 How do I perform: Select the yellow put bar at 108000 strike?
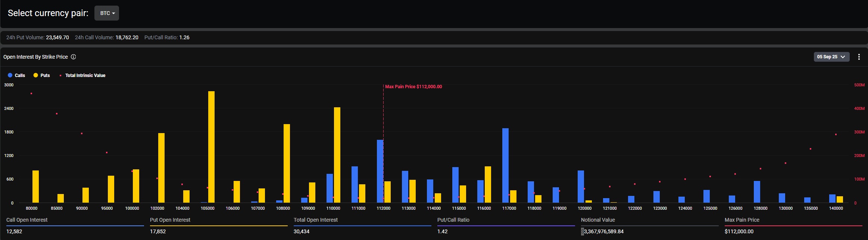[287, 163]
